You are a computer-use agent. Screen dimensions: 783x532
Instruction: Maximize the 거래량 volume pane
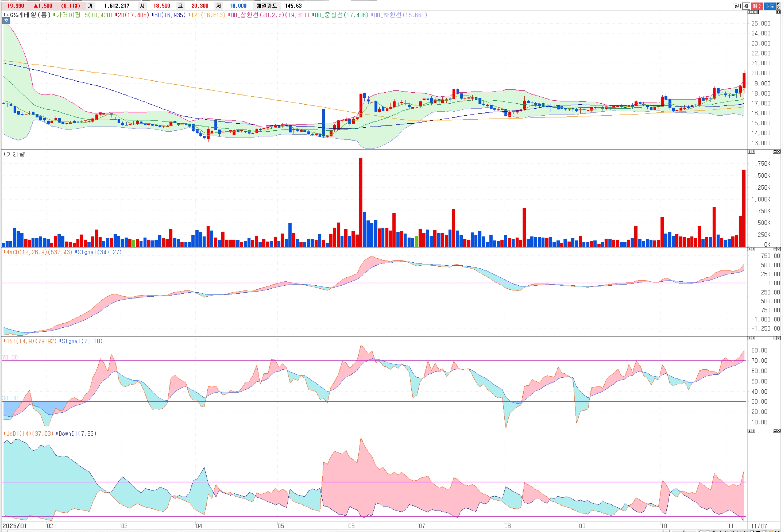(775, 151)
